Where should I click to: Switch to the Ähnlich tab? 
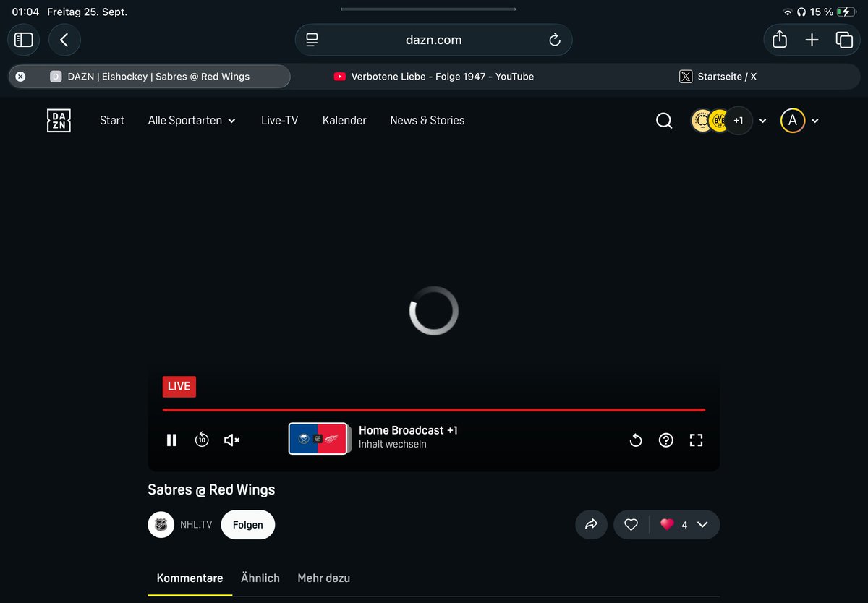(260, 578)
